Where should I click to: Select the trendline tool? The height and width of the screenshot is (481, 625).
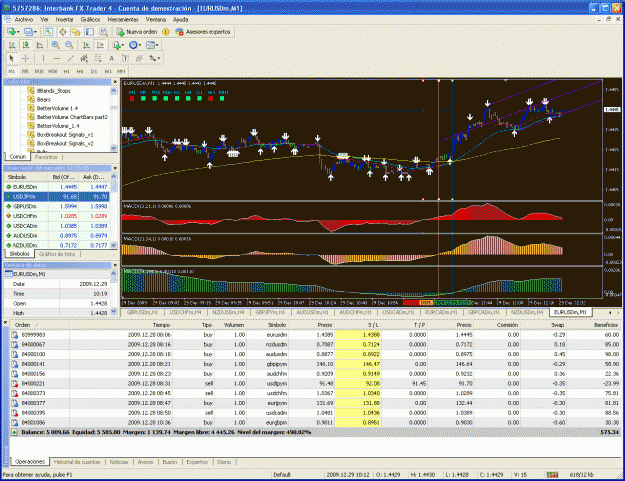[x=71, y=58]
